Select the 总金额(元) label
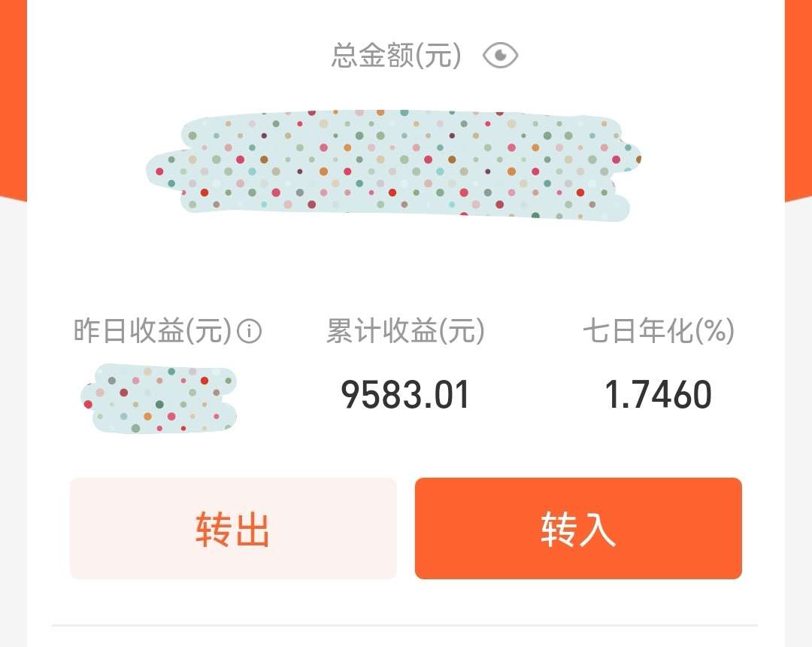 [x=396, y=56]
